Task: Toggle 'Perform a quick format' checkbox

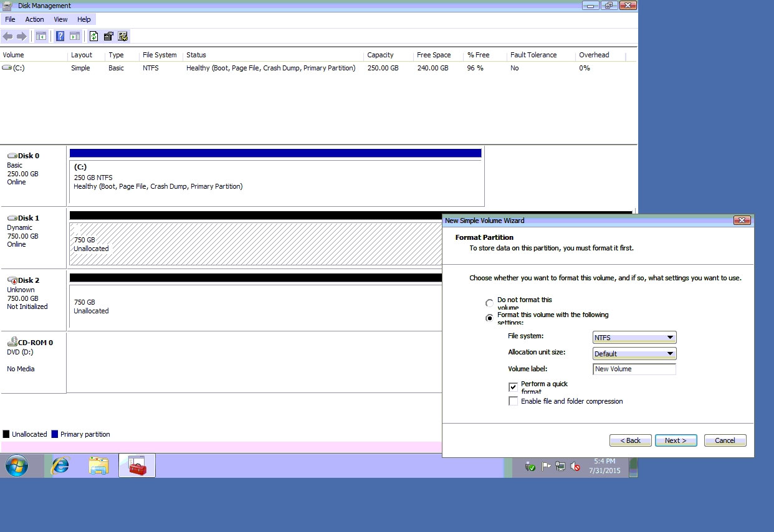Action: coord(513,387)
